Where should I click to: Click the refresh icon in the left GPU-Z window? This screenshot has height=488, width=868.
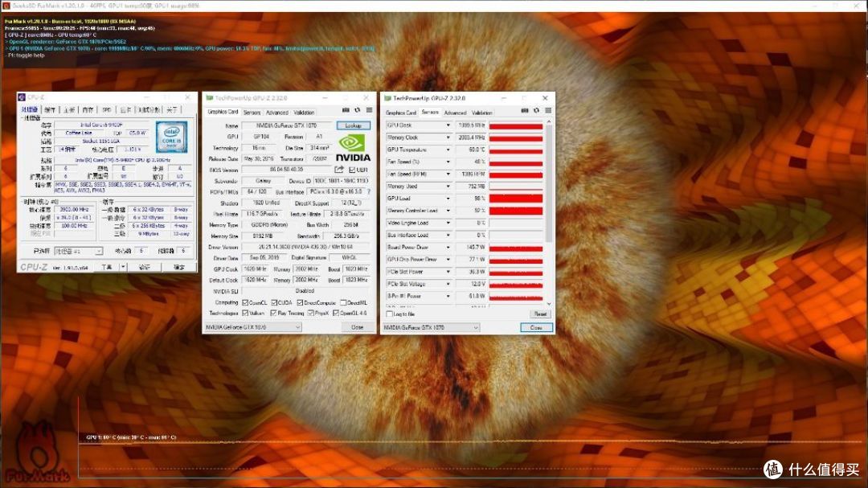coord(358,110)
